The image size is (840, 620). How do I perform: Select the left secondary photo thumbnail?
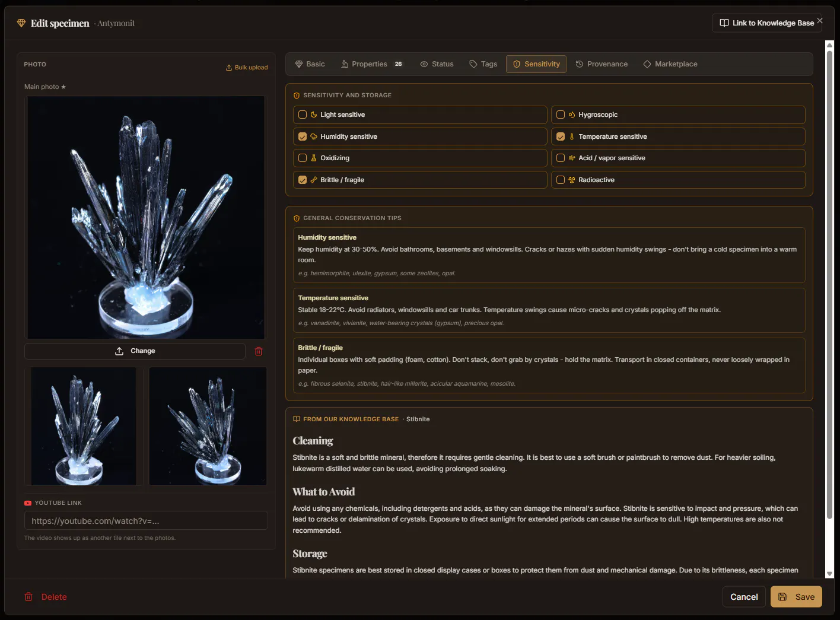pos(84,426)
